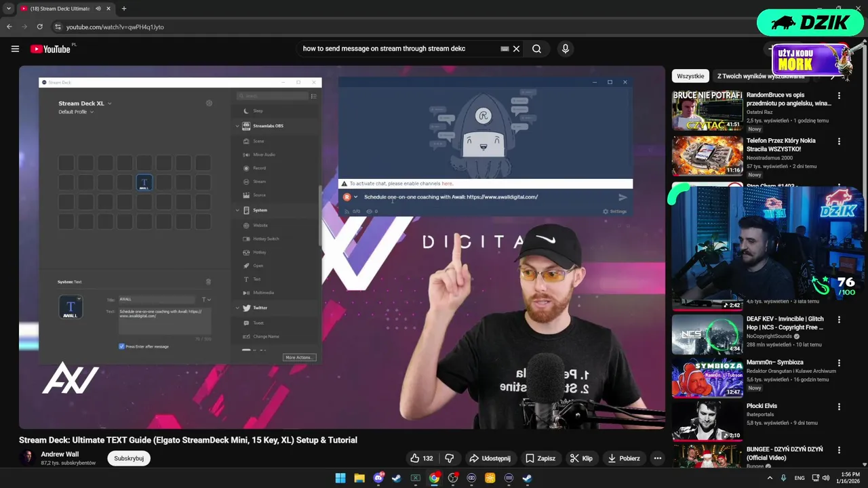
Task: Open Steam icon next to Discord
Action: [397, 478]
